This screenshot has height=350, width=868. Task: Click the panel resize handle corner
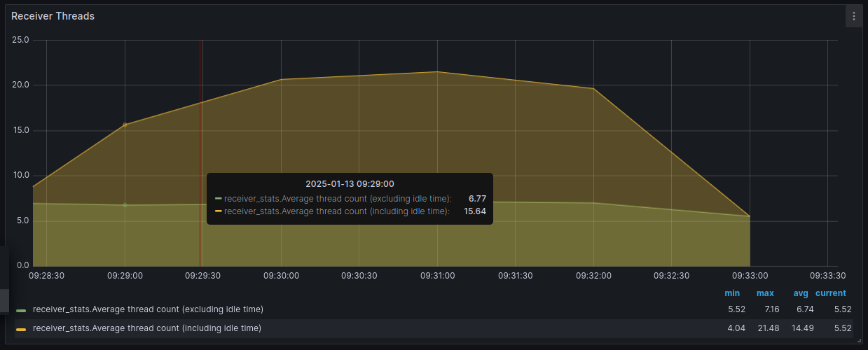(859, 341)
